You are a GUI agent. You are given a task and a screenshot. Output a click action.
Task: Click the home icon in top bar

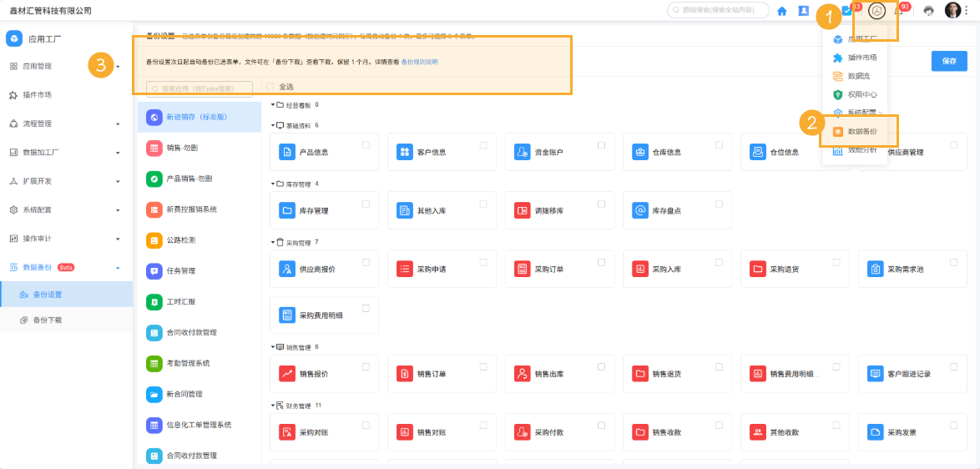point(782,11)
